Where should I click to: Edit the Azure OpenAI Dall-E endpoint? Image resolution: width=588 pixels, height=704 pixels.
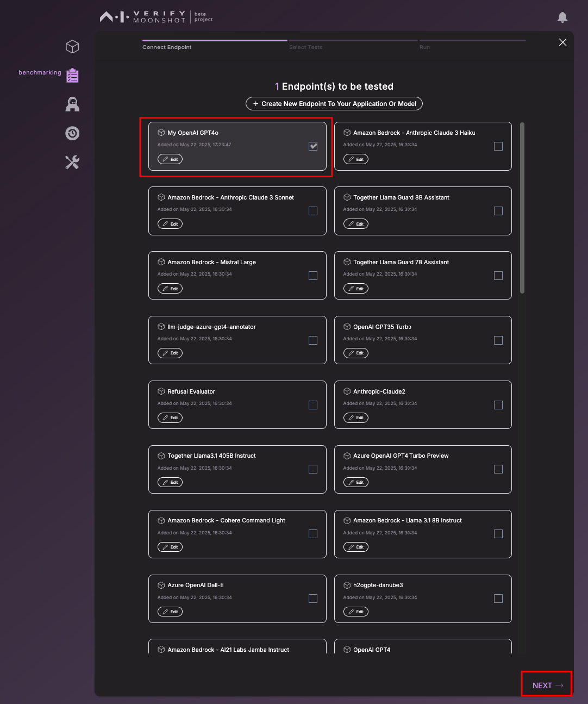[x=170, y=612]
